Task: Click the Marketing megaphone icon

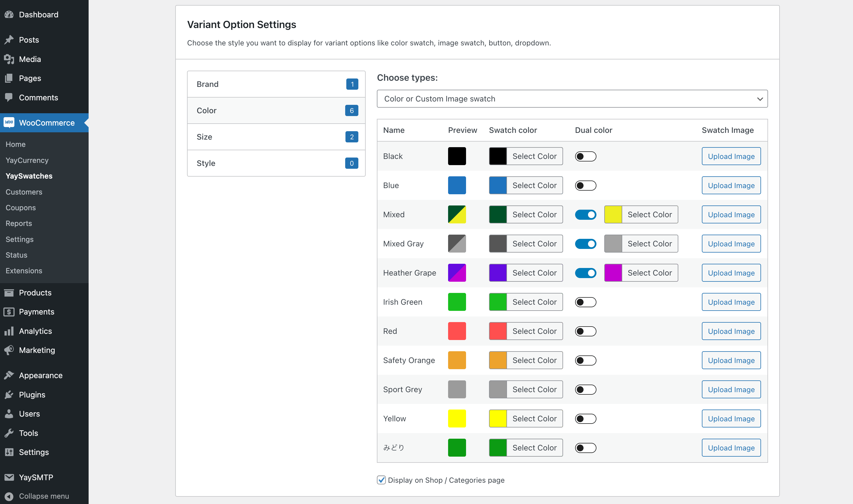Action: click(9, 350)
